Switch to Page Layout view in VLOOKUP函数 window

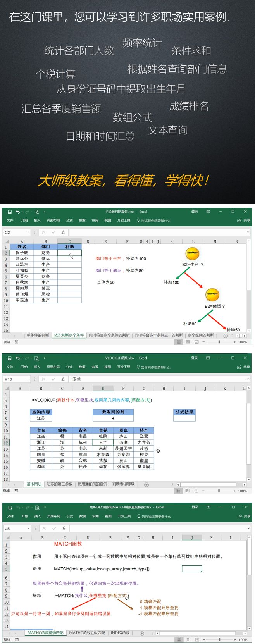click(x=188, y=491)
